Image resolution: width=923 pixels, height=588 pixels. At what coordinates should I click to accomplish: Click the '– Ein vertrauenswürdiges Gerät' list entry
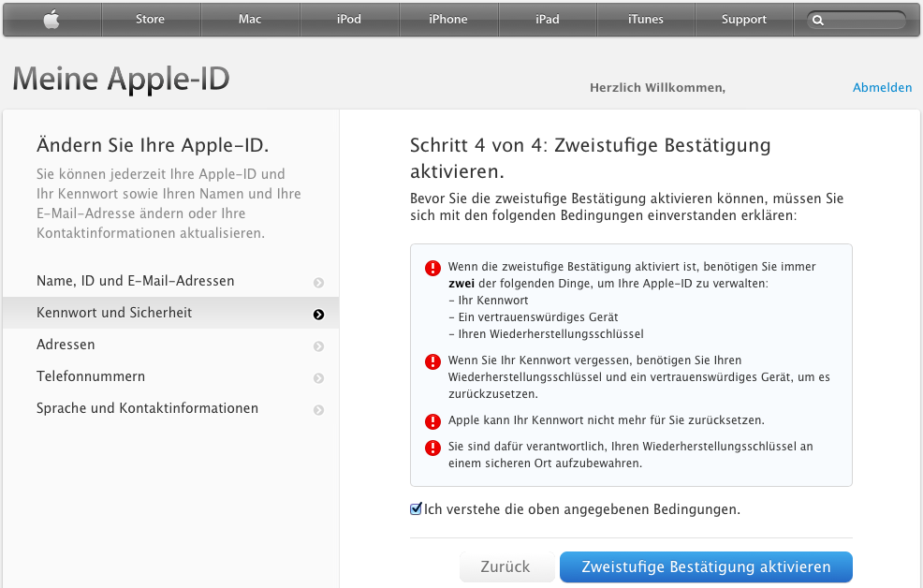coord(534,317)
